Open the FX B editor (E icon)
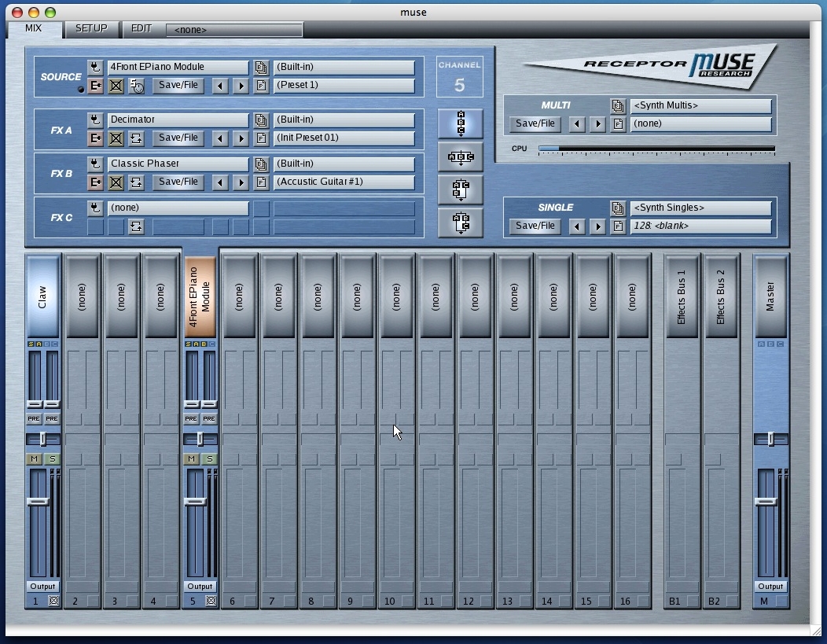 click(x=95, y=182)
